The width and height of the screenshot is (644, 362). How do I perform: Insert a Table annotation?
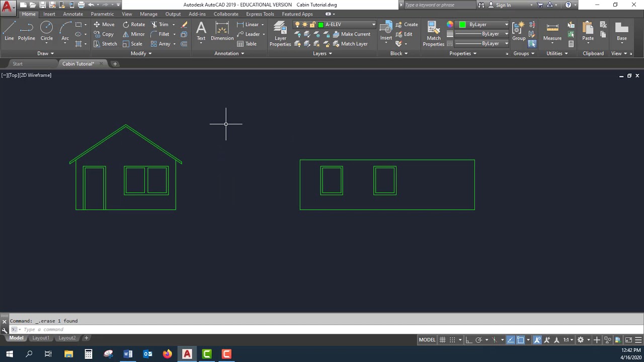(247, 44)
